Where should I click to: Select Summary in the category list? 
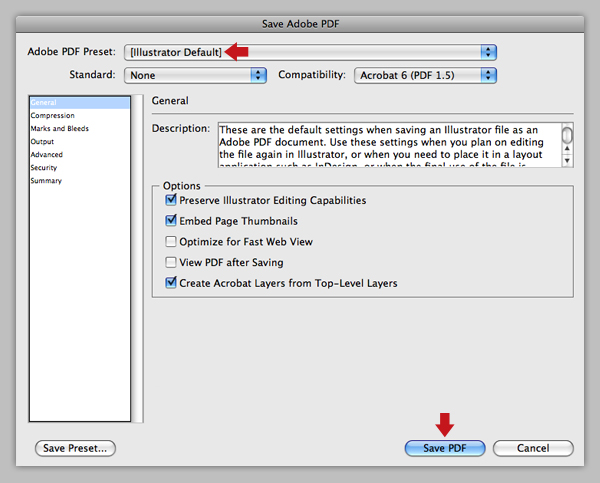(x=80, y=181)
